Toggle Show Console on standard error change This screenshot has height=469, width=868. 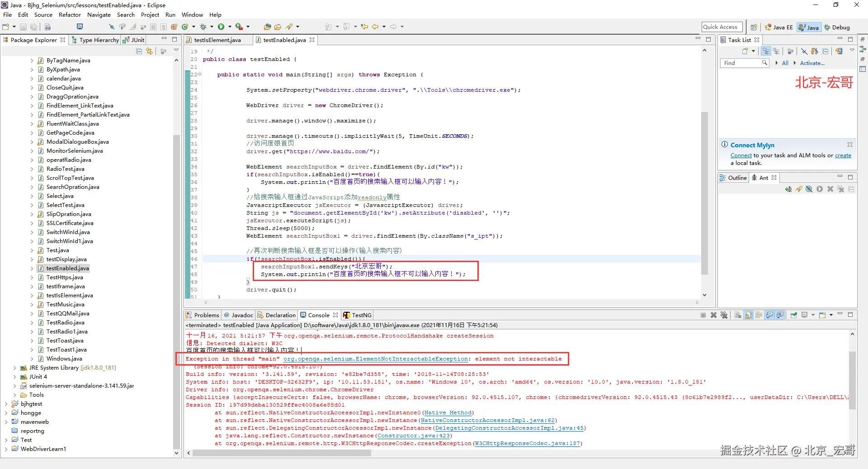point(780,315)
